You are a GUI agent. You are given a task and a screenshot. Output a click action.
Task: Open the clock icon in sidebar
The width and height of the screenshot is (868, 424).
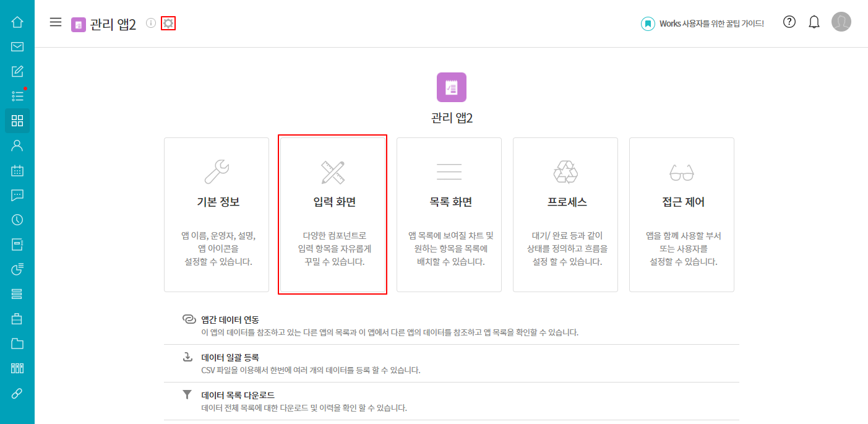tap(17, 220)
